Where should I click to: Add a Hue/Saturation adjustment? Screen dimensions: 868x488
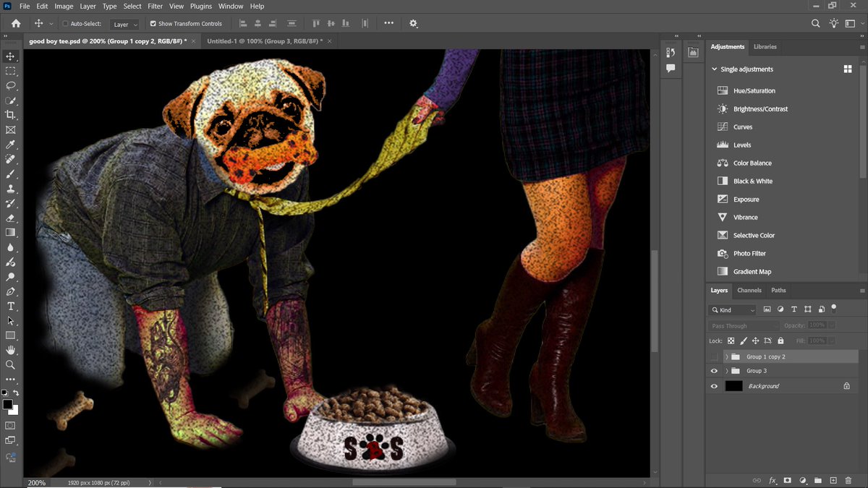coord(754,91)
